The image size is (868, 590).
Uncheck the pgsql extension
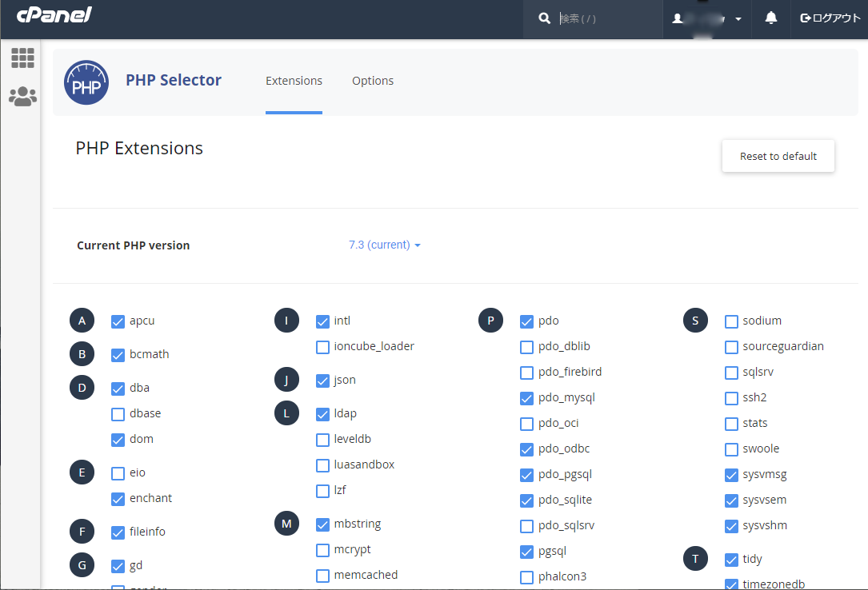click(x=527, y=552)
